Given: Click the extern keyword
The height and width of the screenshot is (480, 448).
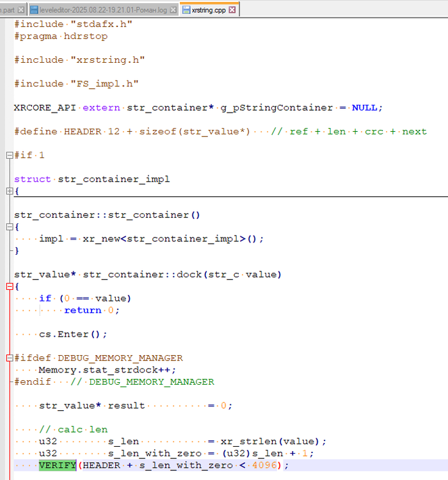Looking at the screenshot, I should tap(101, 108).
